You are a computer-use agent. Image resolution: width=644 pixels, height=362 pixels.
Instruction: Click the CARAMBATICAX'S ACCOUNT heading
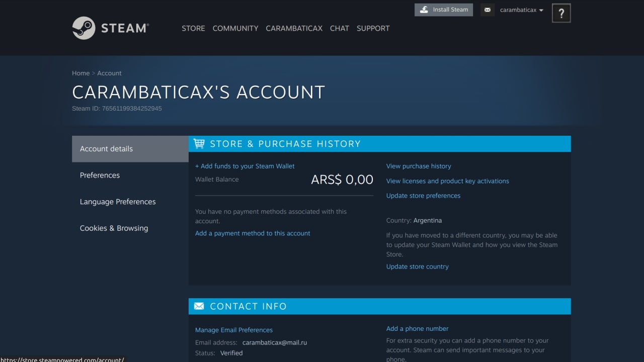(x=198, y=93)
